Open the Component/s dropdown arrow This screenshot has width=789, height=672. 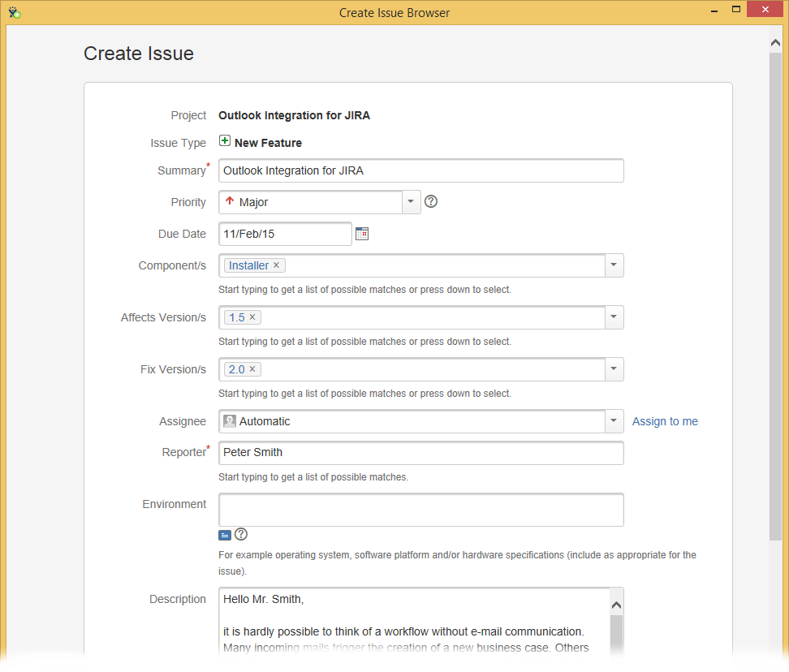pyautogui.click(x=614, y=265)
